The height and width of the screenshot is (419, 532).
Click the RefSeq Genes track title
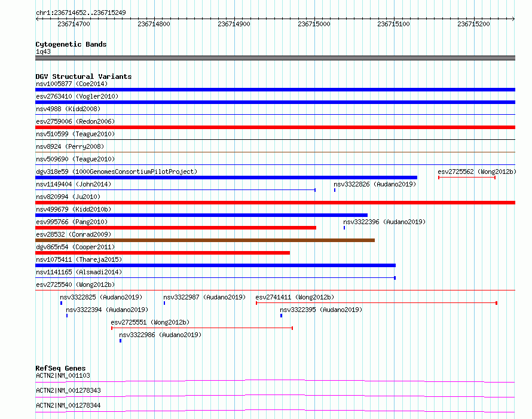tap(60, 368)
